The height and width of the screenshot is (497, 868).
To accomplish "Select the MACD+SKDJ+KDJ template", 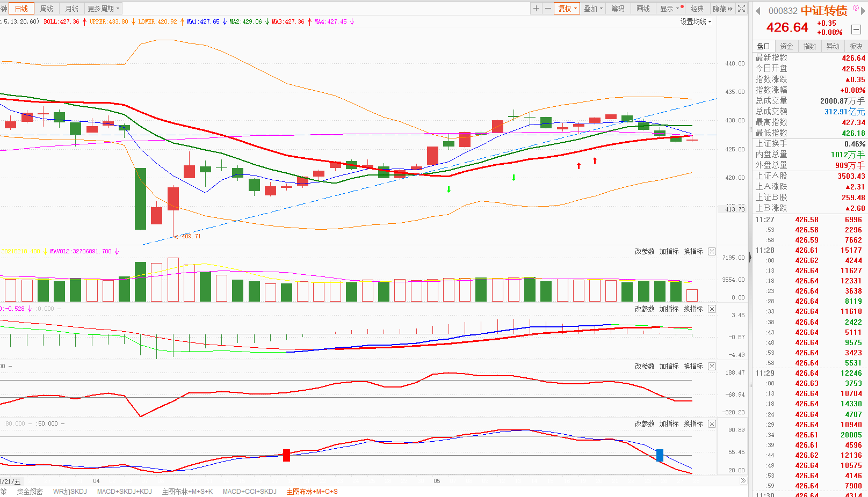I will [125, 492].
